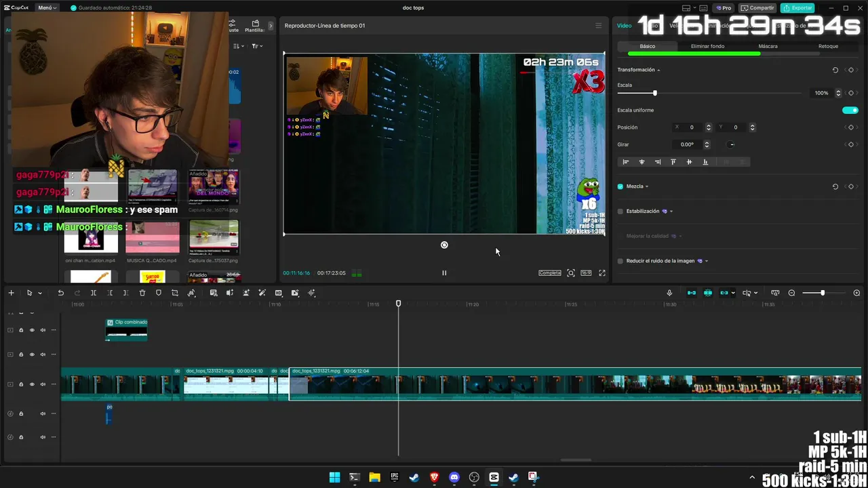Screen dimensions: 868x488
Task: Delete the selected clip with trash icon
Action: pyautogui.click(x=142, y=293)
